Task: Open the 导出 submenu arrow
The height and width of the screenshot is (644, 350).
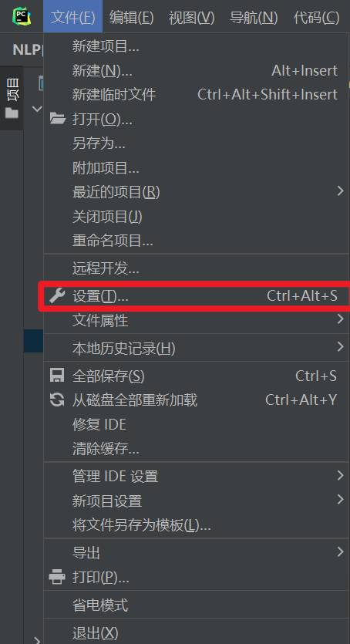Action: 340,551
